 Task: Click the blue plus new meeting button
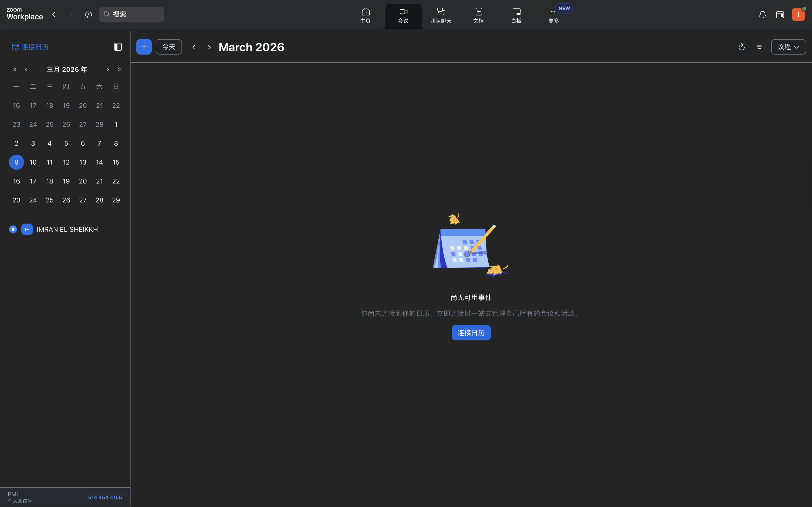tap(144, 47)
